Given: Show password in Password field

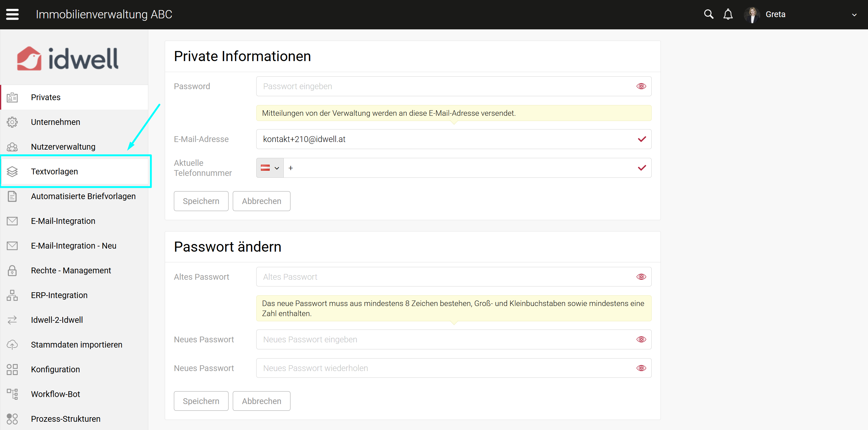Looking at the screenshot, I should [x=641, y=86].
